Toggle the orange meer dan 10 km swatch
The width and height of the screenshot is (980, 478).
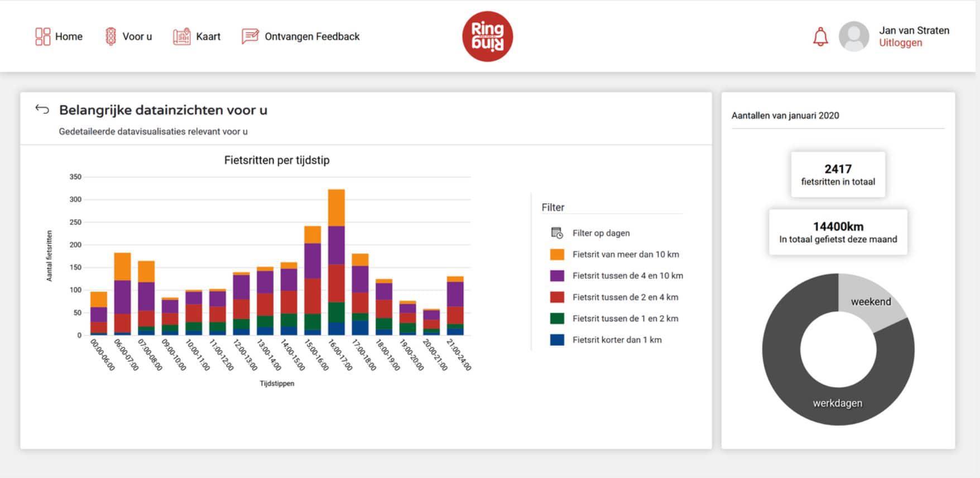[556, 254]
